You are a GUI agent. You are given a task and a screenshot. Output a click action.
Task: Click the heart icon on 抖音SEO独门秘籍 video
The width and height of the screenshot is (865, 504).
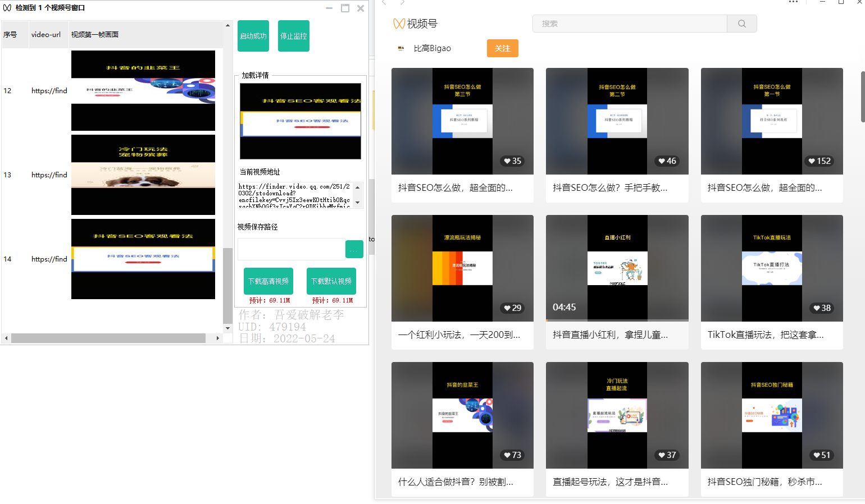816,455
